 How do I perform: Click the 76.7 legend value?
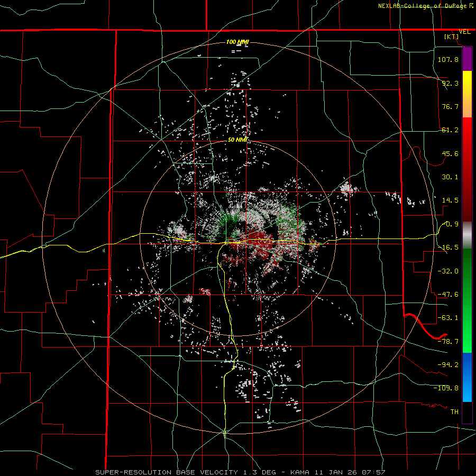(x=450, y=106)
